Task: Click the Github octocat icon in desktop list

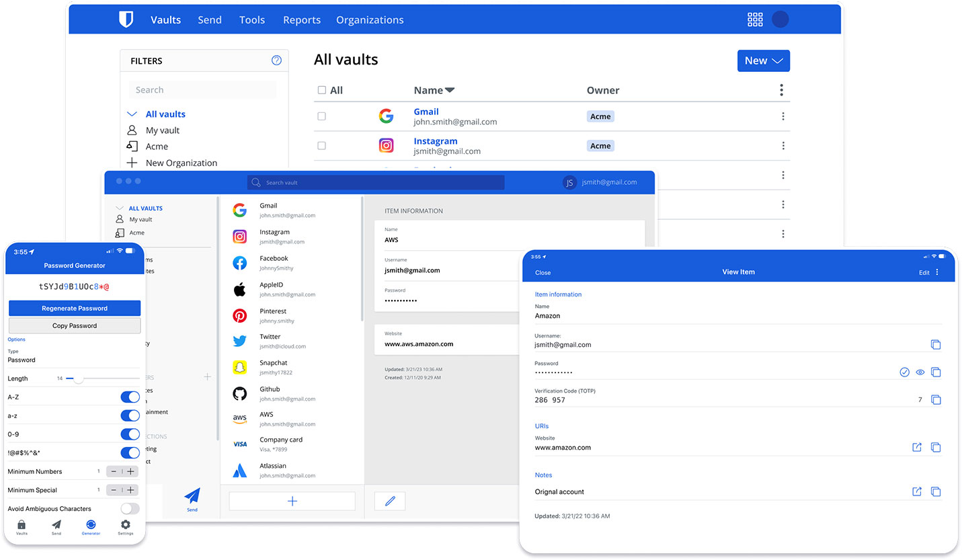Action: (x=239, y=393)
